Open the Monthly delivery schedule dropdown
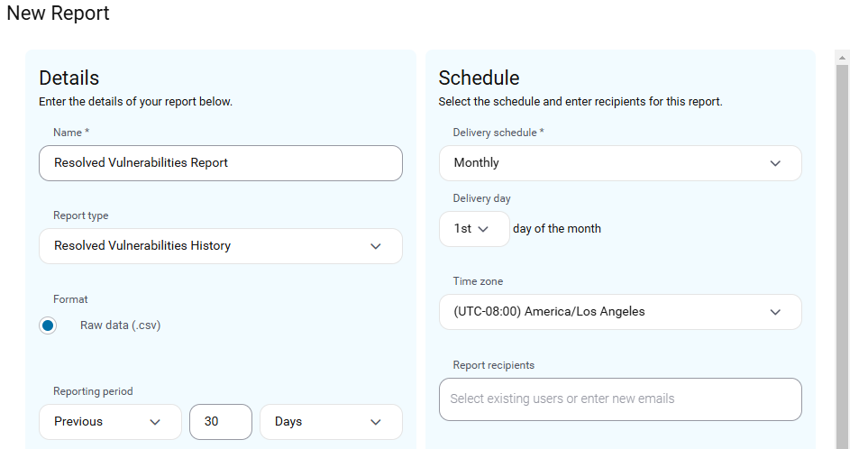Image resolution: width=868 pixels, height=449 pixels. [620, 163]
